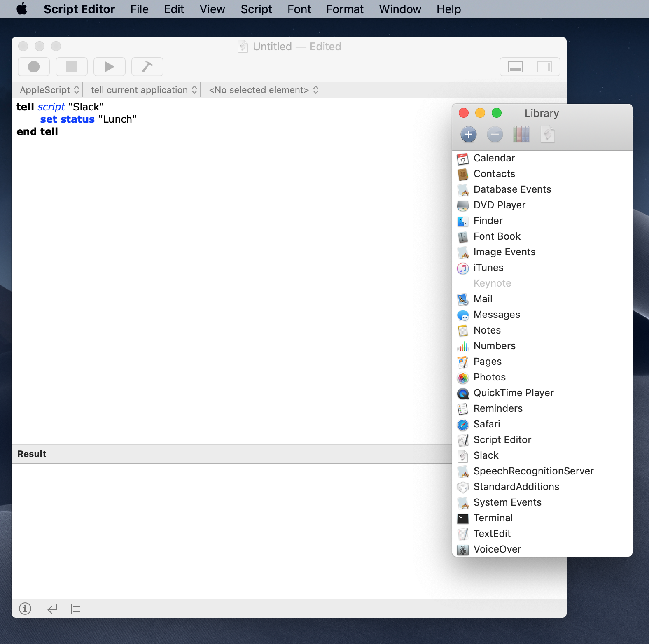Open the Apple menu

point(22,9)
